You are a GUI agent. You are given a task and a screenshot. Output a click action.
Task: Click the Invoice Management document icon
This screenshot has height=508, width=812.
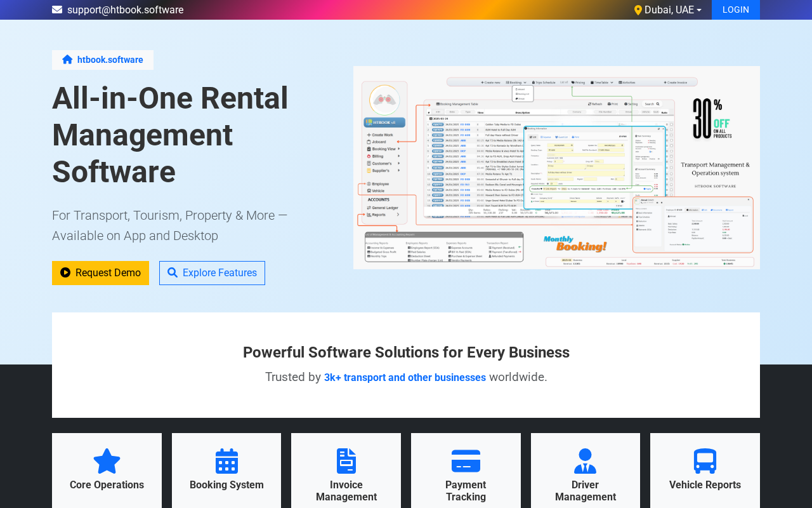coord(346,461)
